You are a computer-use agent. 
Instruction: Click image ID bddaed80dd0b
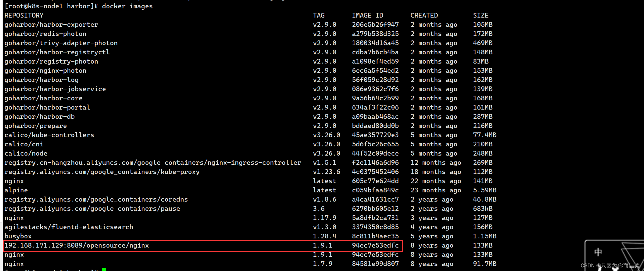coord(375,126)
